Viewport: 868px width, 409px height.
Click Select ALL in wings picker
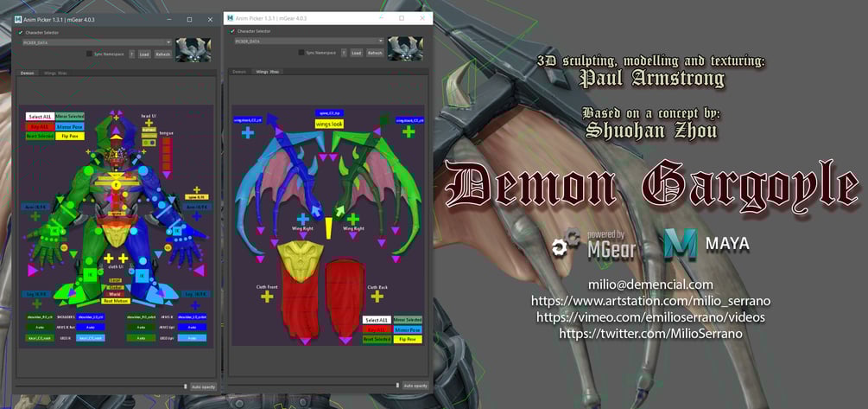tap(377, 320)
